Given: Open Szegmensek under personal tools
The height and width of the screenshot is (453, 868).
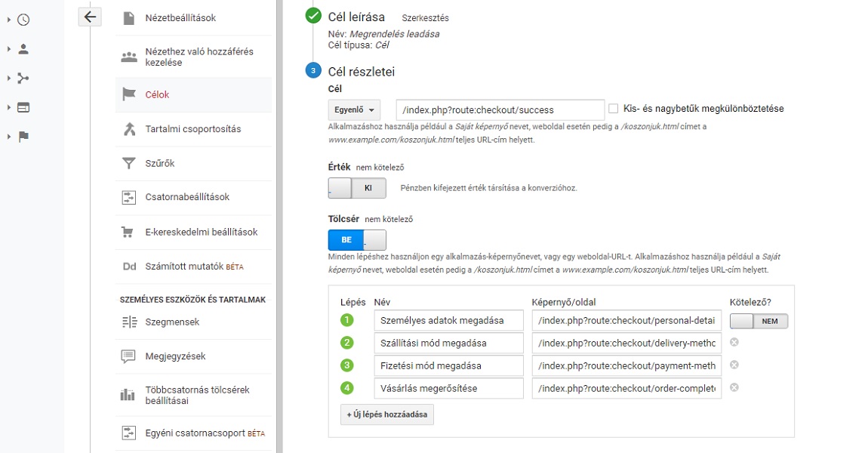Looking at the screenshot, I should pos(172,322).
